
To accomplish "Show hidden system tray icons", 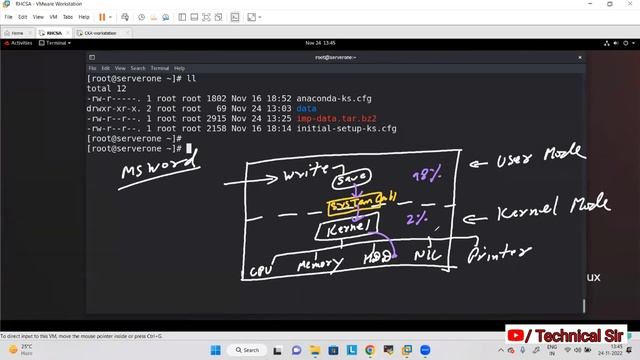I will [501, 350].
